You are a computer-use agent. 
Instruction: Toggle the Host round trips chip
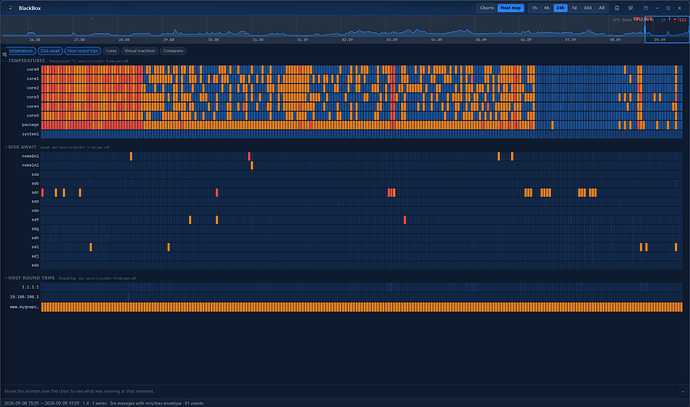(83, 51)
